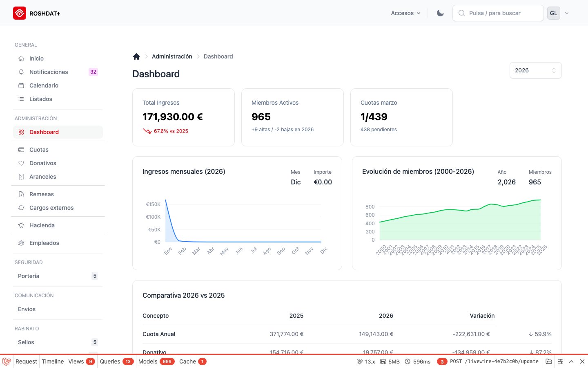Open the Notificaciones bell item
Viewport: 588px width, 368px height.
21,72
